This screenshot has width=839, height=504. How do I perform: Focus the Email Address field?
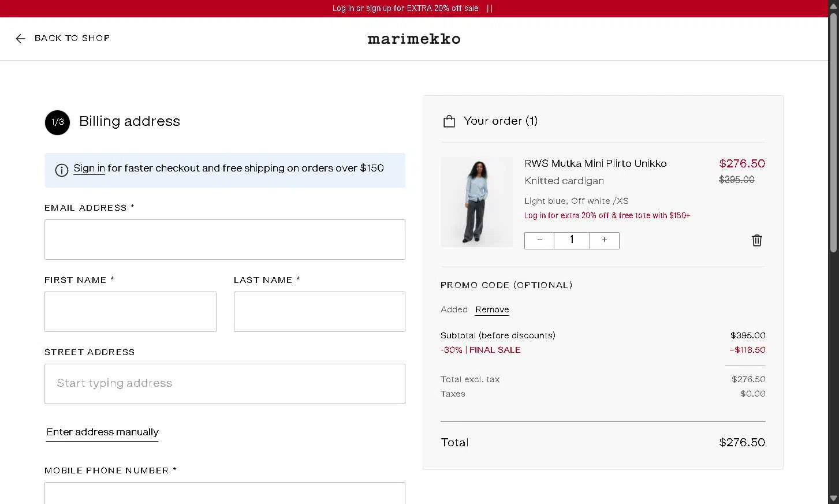tap(225, 240)
